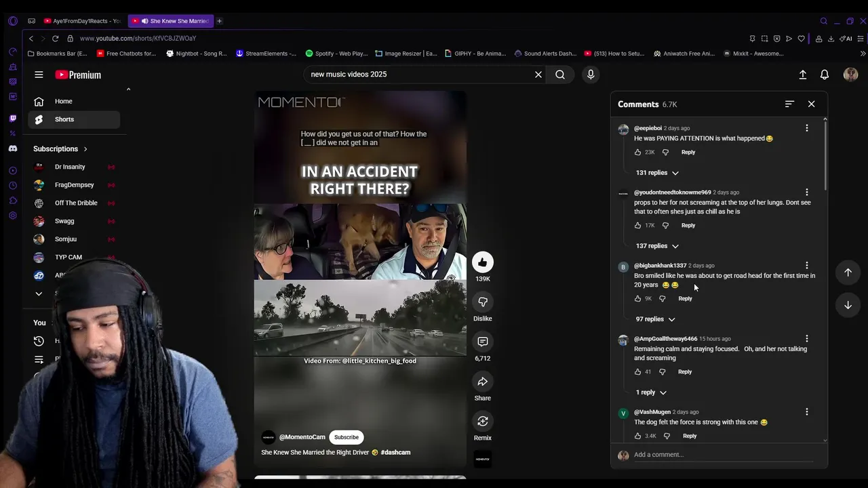Open comments icon showing 6,712
This screenshot has height=488, width=868.
[482, 342]
